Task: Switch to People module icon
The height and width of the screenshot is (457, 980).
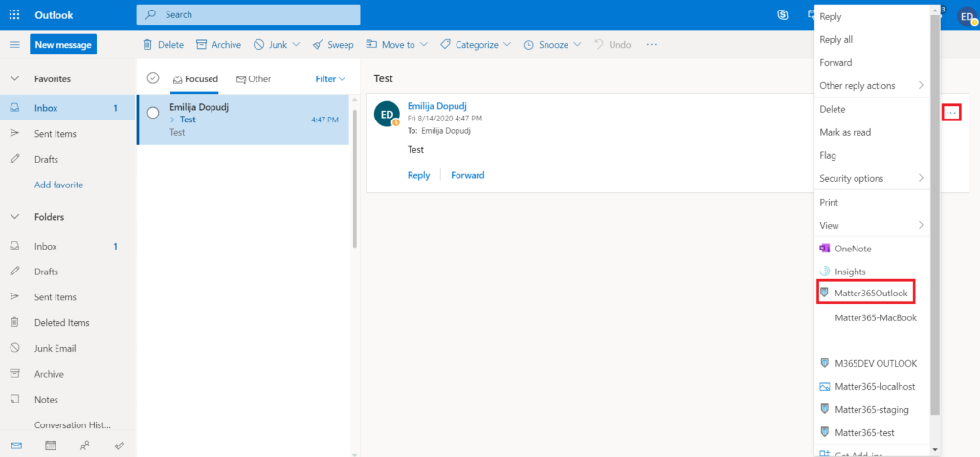Action: point(85,446)
